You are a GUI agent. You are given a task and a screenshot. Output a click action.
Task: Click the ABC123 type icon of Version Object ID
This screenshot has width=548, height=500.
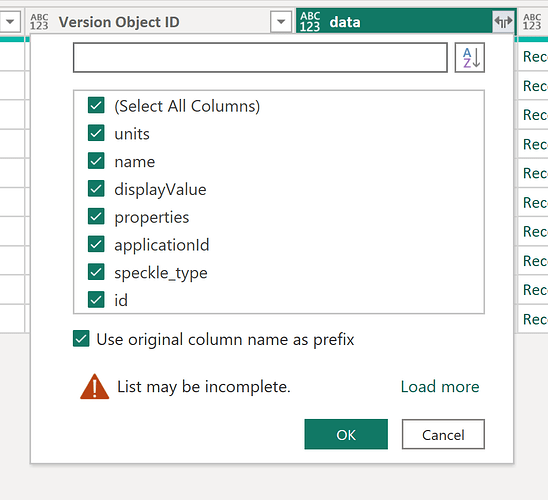(39, 22)
